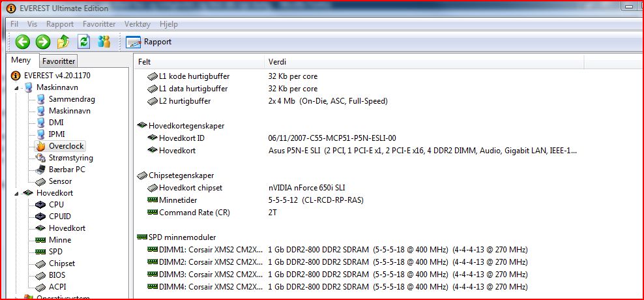Open the Verktøy menu
644x300 pixels.
click(138, 24)
